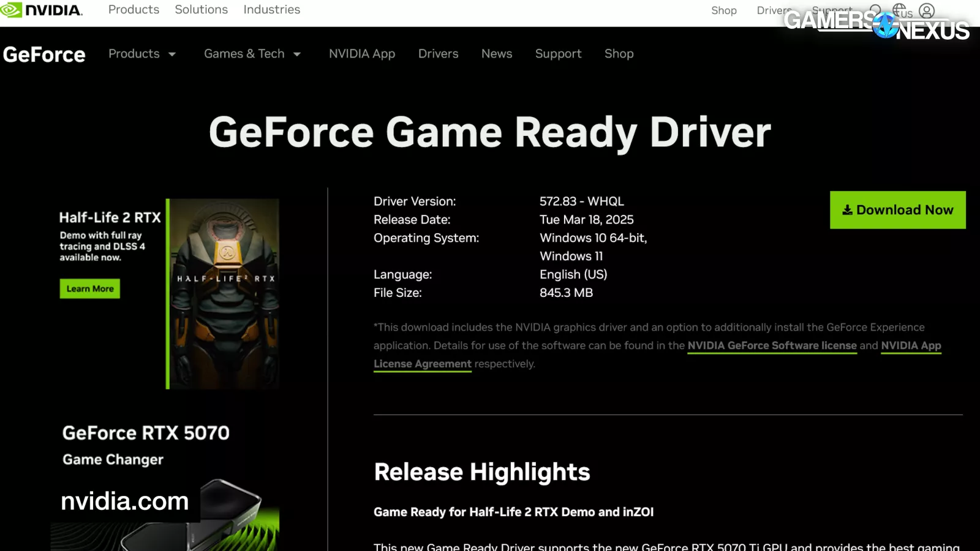Go to Drivers in GeForce navigation
The width and height of the screenshot is (980, 551).
(438, 54)
